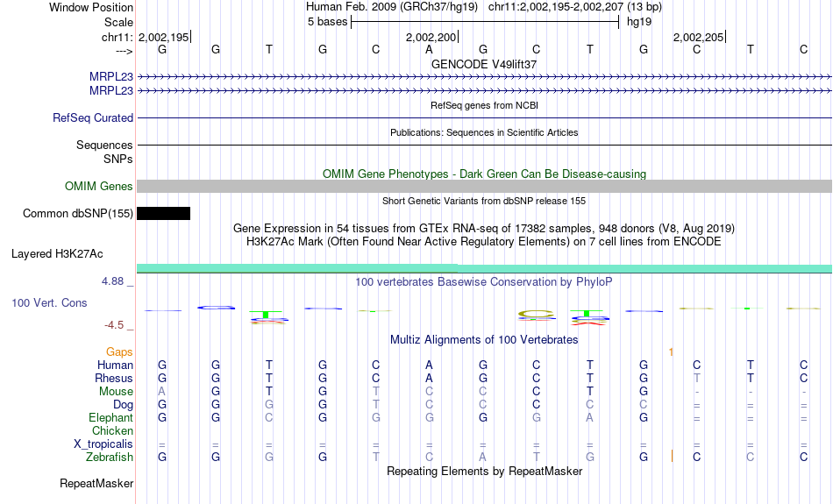833x504 pixels.
Task: Click the A base in the Human row
Action: pyautogui.click(x=430, y=366)
